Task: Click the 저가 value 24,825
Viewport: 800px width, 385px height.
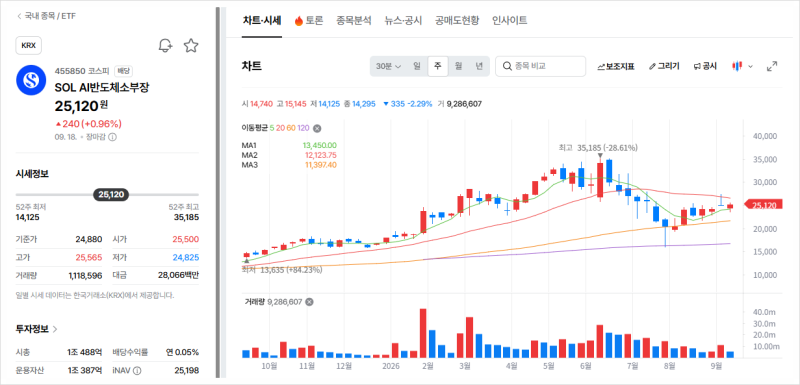Action: coord(186,257)
